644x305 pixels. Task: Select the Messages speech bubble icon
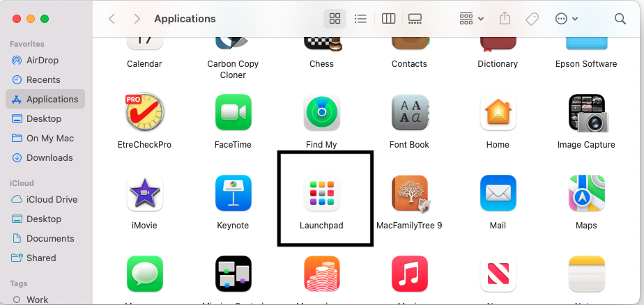pos(144,274)
